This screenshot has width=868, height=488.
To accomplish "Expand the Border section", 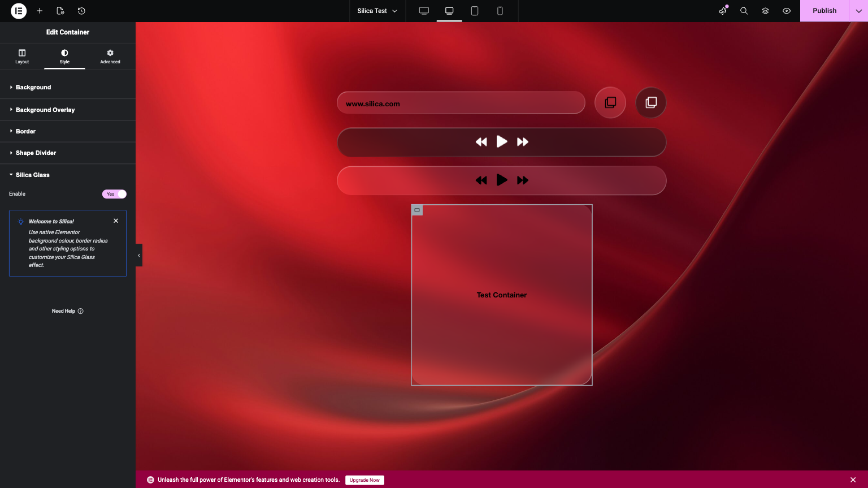I will (27, 131).
